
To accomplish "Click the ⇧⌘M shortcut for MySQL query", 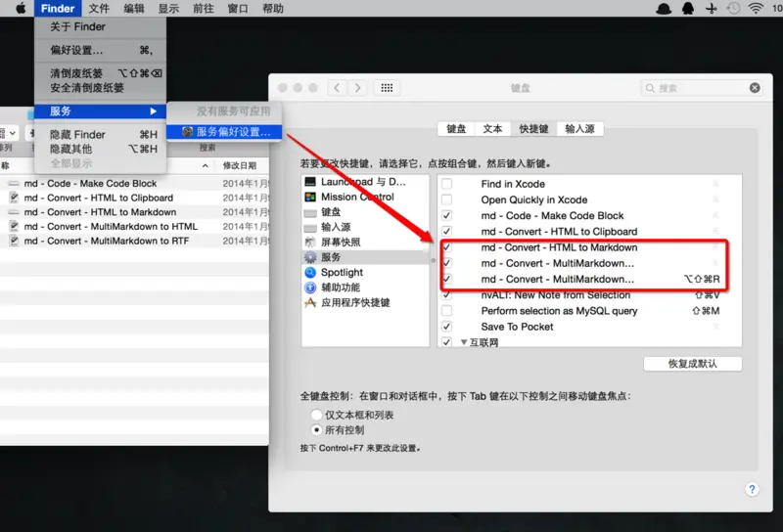I will tap(706, 311).
